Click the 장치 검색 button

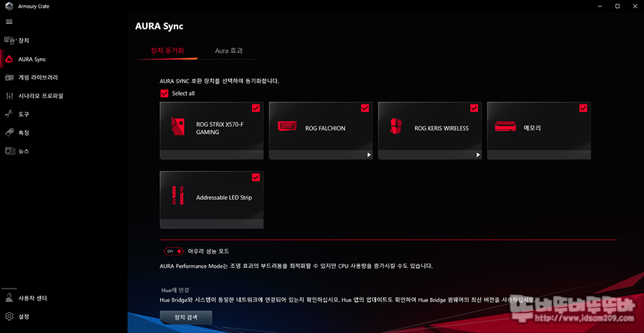(185, 317)
